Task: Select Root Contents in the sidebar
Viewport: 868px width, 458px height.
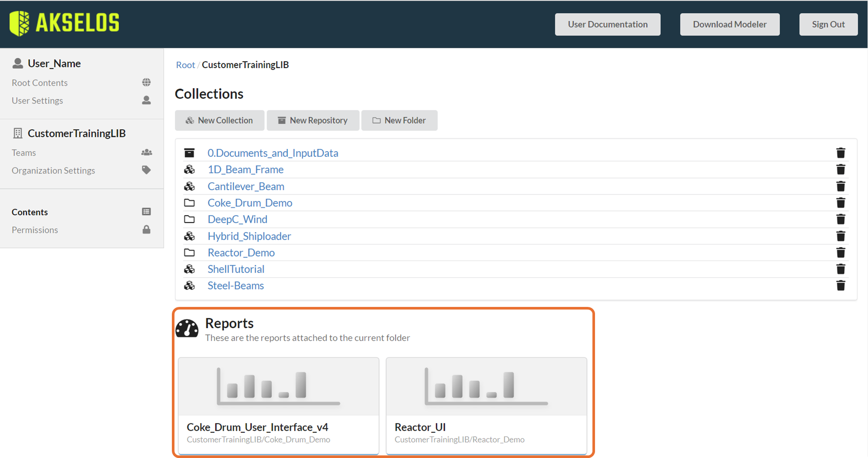Action: point(39,82)
